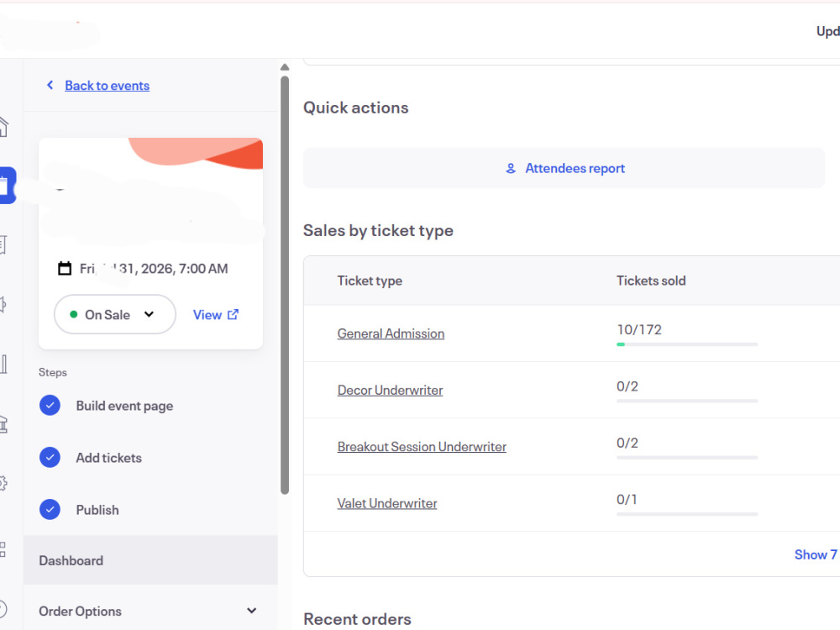This screenshot has width=840, height=630.
Task: Open the Attendees report quick action
Action: [x=564, y=168]
